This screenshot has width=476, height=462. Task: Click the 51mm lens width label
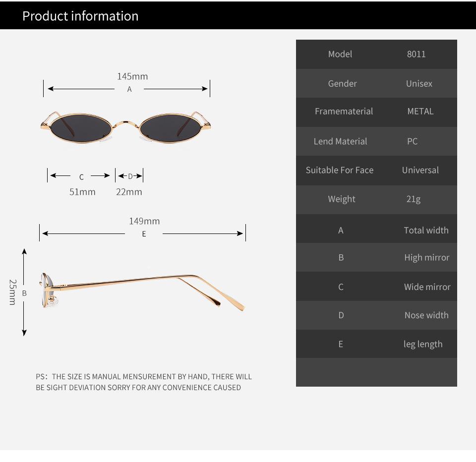82,192
